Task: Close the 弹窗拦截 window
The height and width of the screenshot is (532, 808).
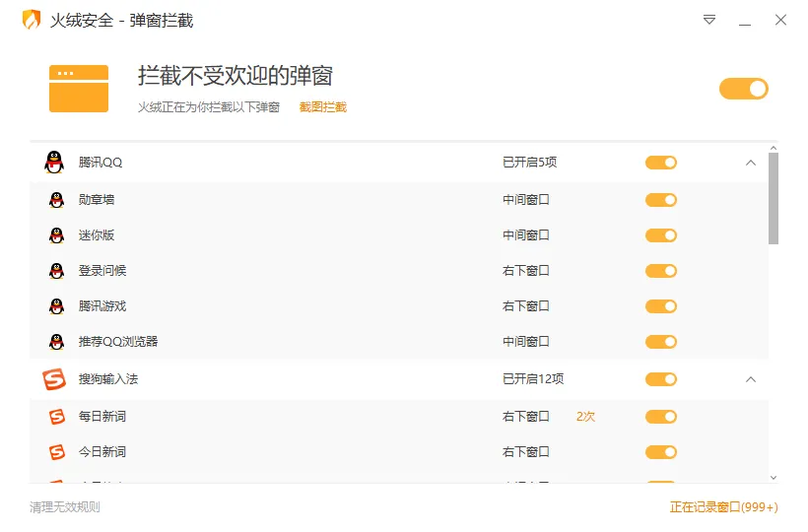Action: [x=780, y=20]
